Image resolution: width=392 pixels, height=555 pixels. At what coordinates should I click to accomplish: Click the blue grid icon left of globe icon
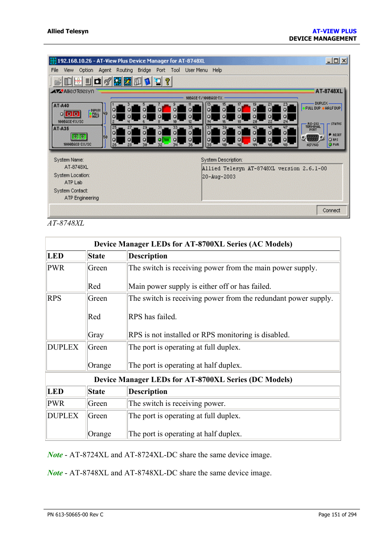click(118, 81)
